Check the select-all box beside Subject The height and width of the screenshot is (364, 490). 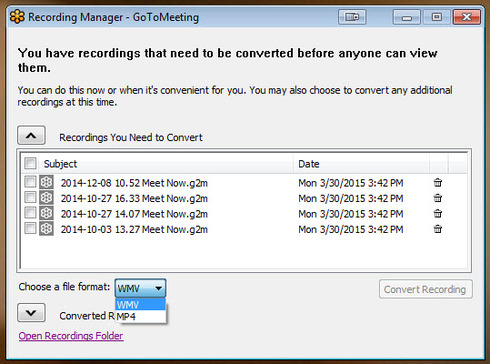pos(30,163)
